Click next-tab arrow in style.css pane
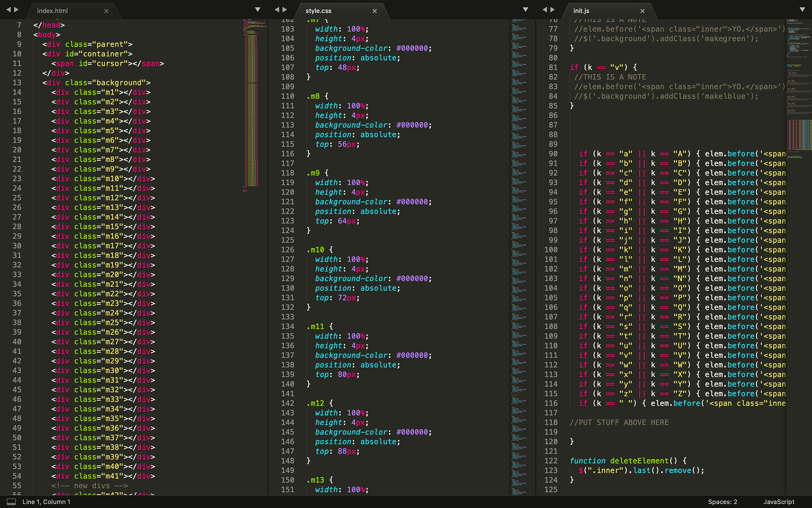This screenshot has height=508, width=812. [285, 9]
